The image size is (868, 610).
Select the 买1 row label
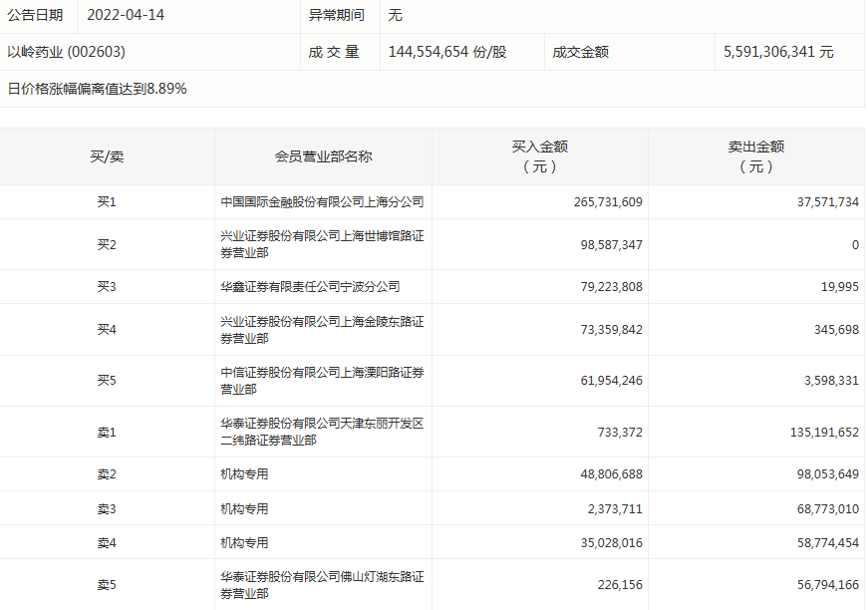coord(107,202)
